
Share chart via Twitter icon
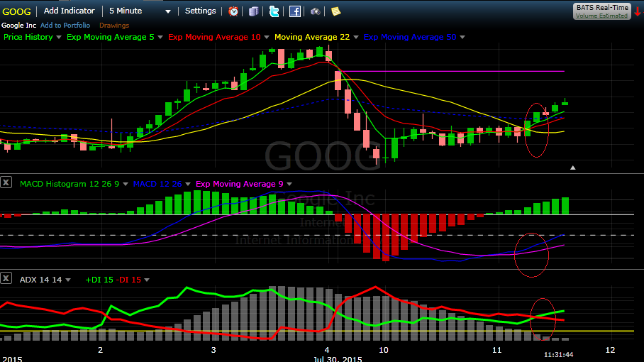(x=274, y=11)
